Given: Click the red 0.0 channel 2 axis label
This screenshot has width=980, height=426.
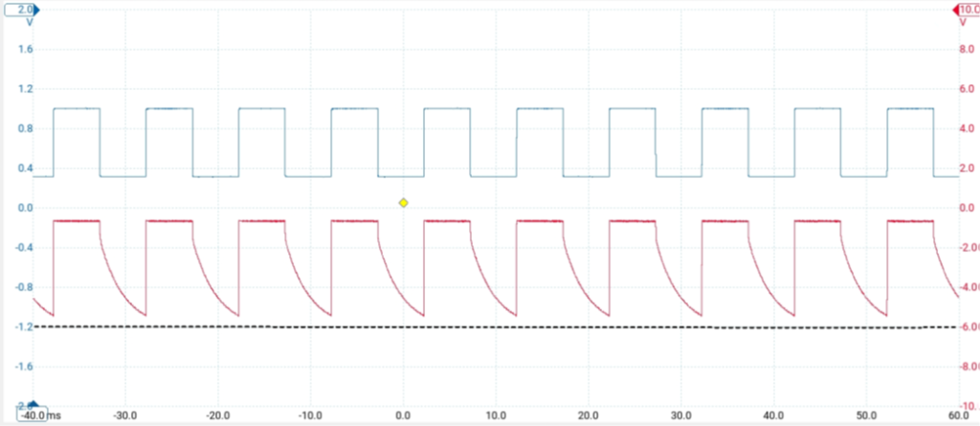Looking at the screenshot, I should click(967, 209).
